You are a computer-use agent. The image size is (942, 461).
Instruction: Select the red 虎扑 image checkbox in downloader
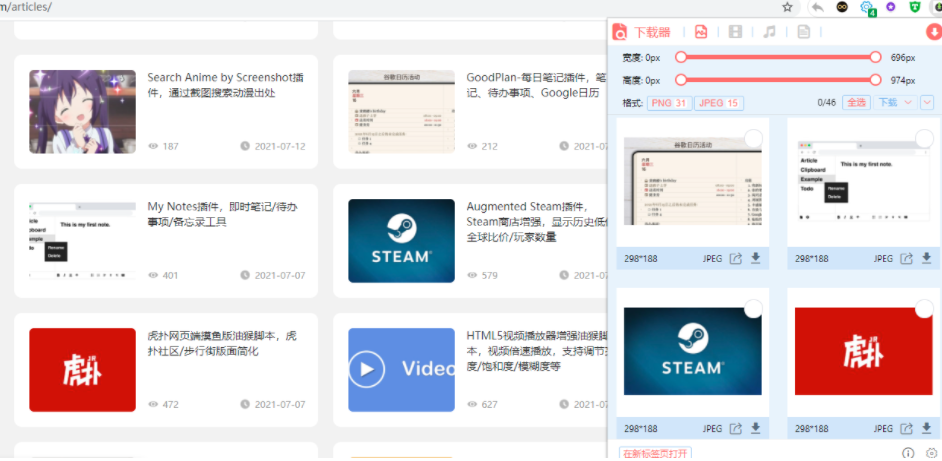point(925,309)
